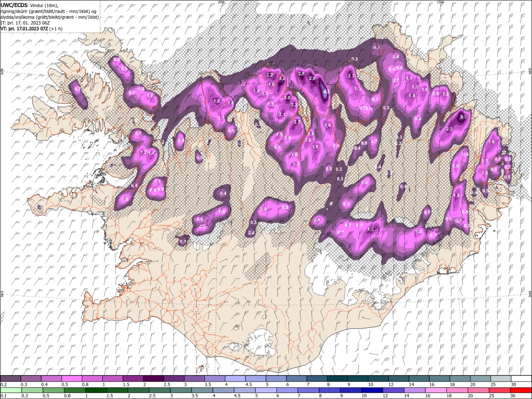This screenshot has width=532, height=399.
Task: Pick the pale green swatch between 0.1 and 0.3 in the rain legend
Action: tap(10, 390)
